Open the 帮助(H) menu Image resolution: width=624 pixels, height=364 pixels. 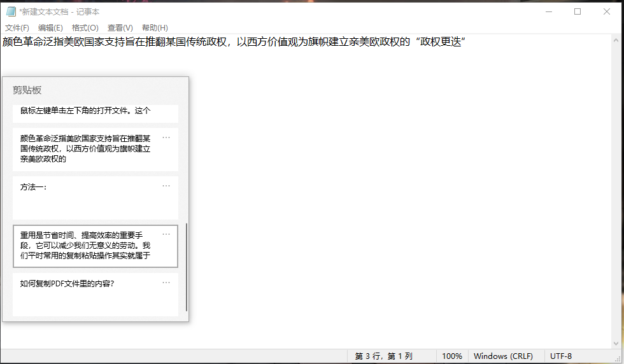pos(155,28)
